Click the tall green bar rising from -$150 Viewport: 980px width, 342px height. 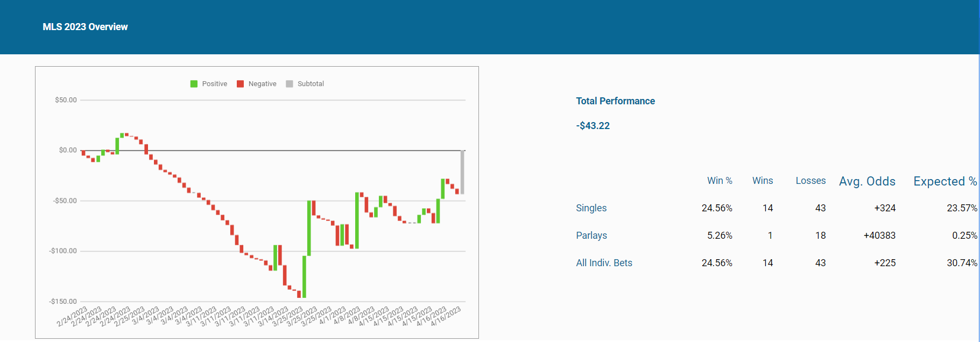tap(304, 277)
